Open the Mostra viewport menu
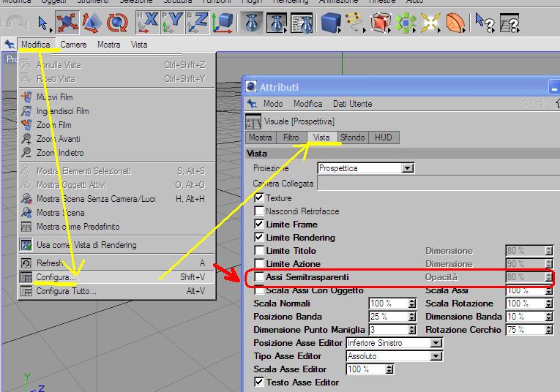 [108, 45]
